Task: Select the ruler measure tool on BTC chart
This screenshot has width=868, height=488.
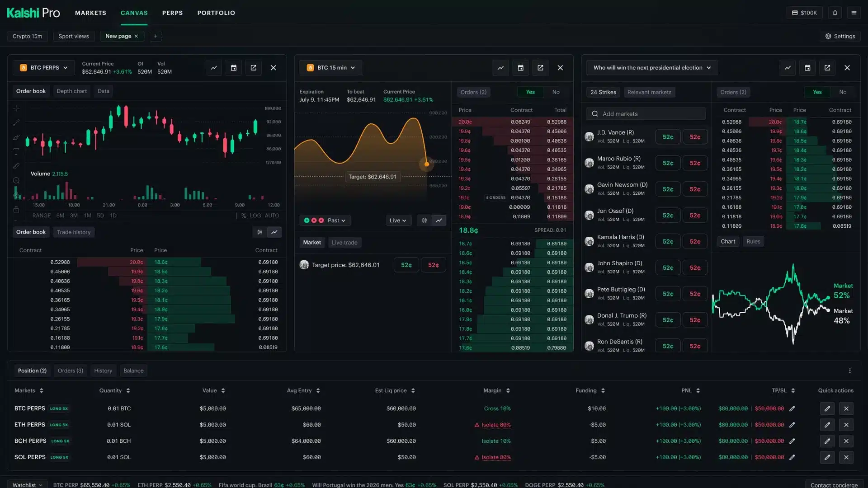Action: (x=16, y=166)
